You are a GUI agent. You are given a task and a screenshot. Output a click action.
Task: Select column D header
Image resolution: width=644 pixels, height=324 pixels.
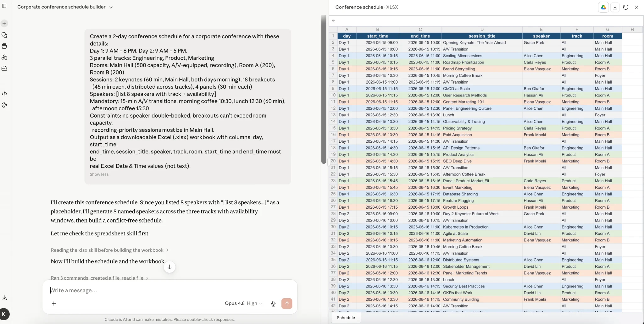[482, 30]
